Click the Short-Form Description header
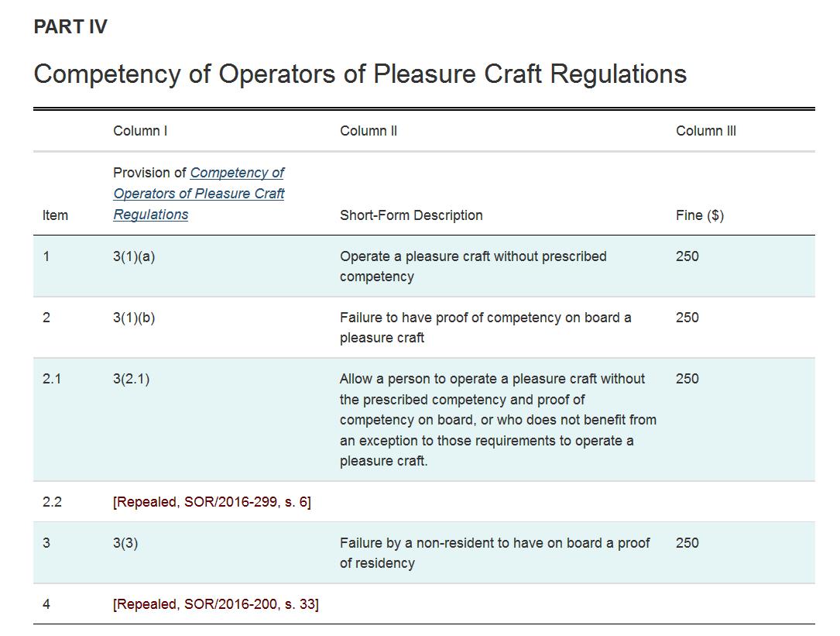The height and width of the screenshot is (636, 840). pos(411,215)
